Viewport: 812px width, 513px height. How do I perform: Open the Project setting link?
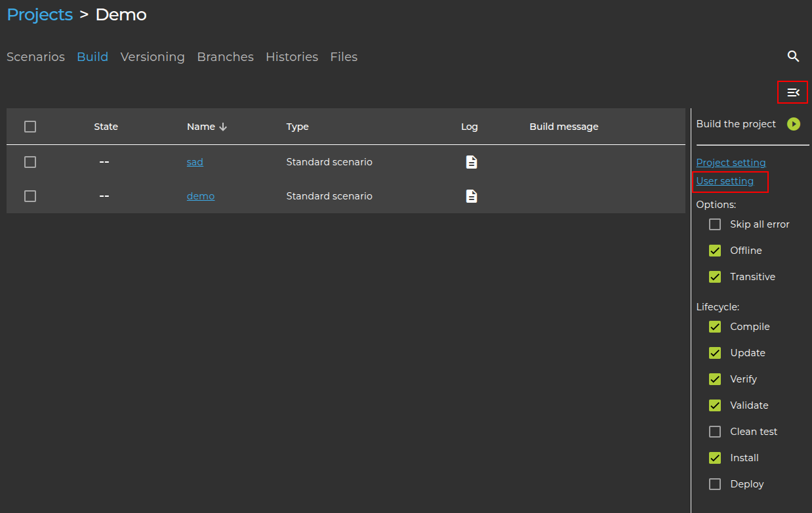coord(731,163)
